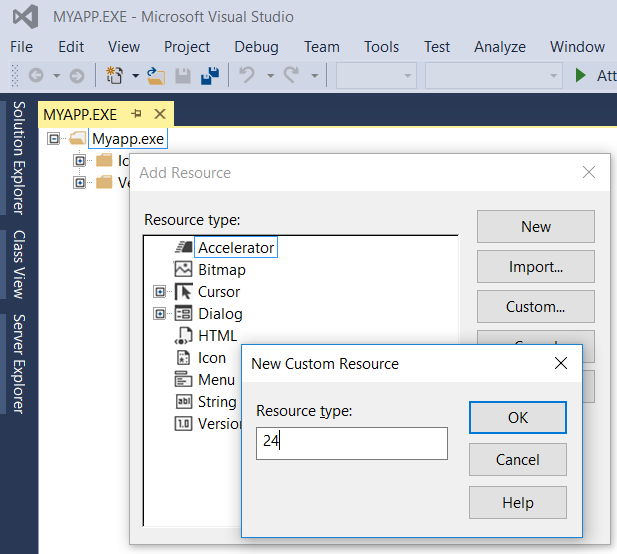The height and width of the screenshot is (554, 617).
Task: Click the Open File toolbar icon
Action: point(155,76)
